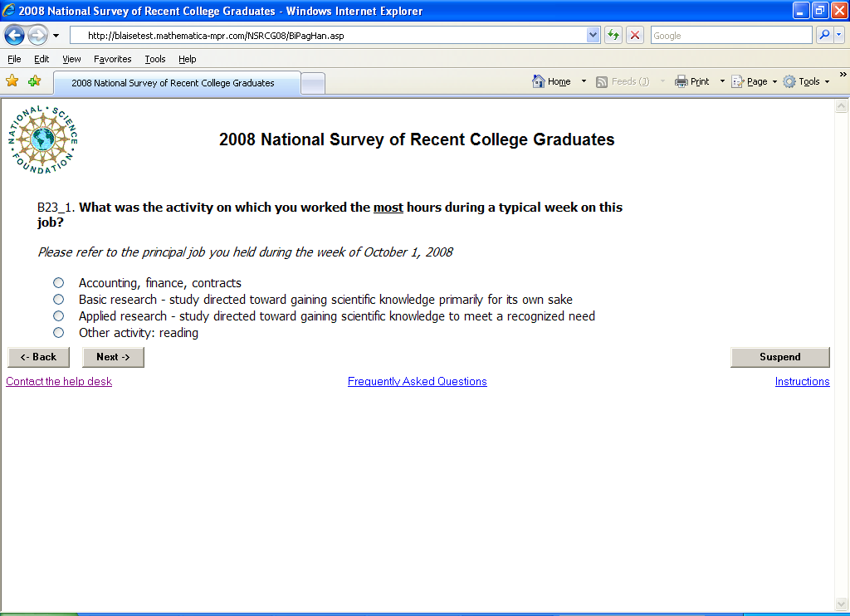Screen dimensions: 850x616
Task: Open the Edit menu
Action: coord(42,59)
